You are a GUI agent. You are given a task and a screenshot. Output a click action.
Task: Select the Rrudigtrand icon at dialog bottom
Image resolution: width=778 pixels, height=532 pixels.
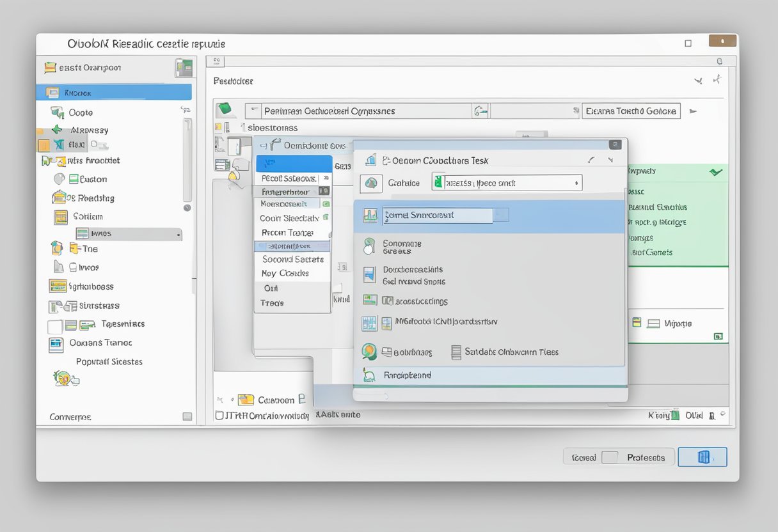(x=369, y=375)
